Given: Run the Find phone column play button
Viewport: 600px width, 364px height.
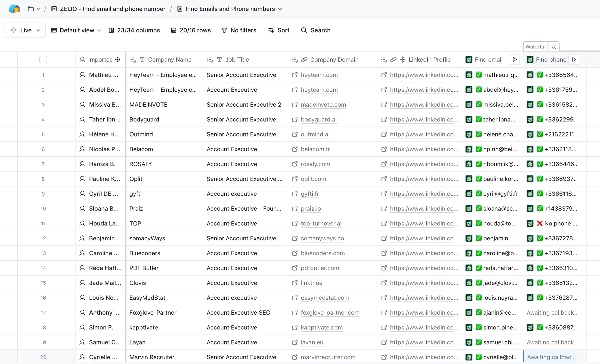Looking at the screenshot, I should (574, 60).
